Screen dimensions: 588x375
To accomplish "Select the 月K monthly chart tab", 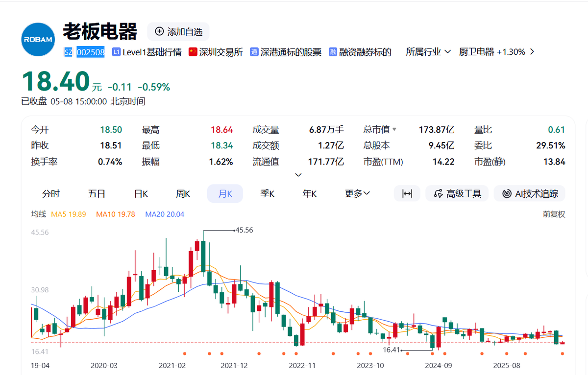I will point(225,194).
